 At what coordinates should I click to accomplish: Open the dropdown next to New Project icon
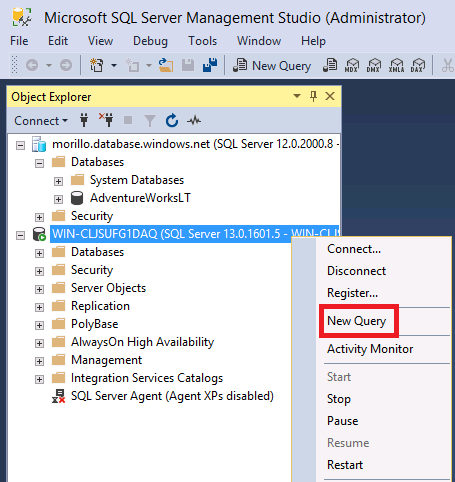(114, 65)
